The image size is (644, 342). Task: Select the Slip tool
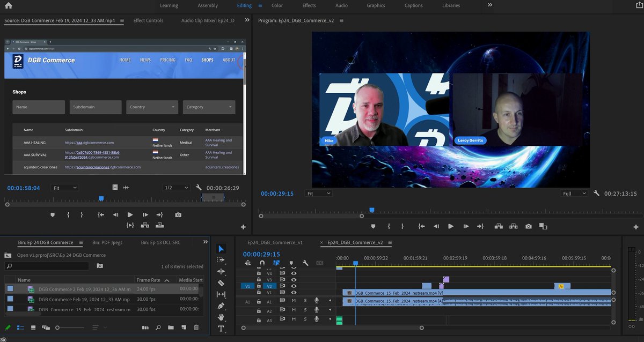tap(222, 294)
